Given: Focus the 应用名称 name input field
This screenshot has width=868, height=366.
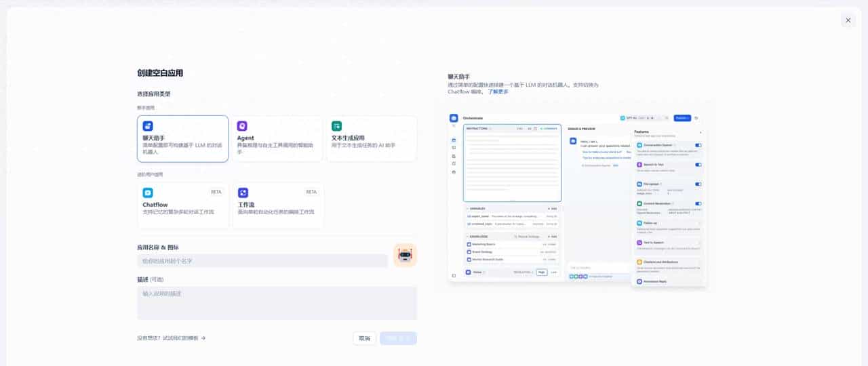Looking at the screenshot, I should 262,261.
